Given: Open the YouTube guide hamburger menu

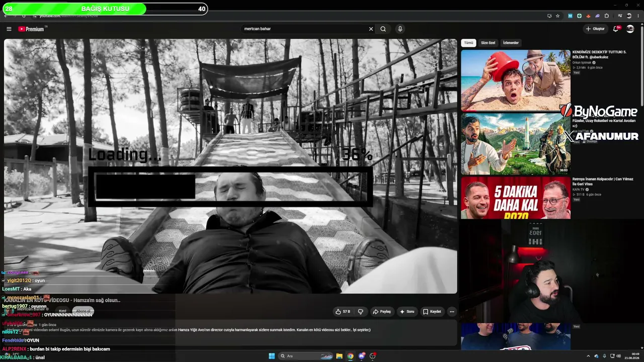Looking at the screenshot, I should coord(9,29).
